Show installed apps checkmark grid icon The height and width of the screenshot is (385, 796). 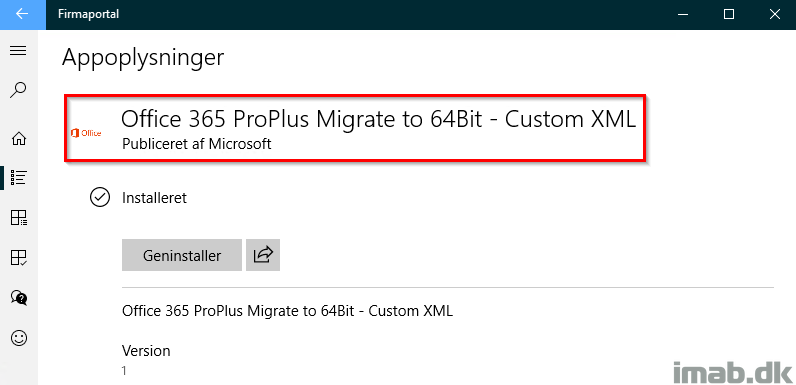pos(19,258)
